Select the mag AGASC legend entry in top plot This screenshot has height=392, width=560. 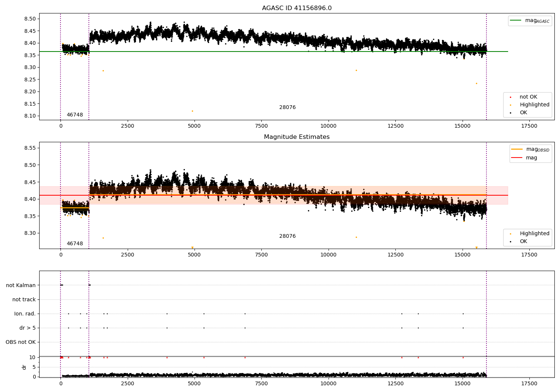(x=530, y=21)
